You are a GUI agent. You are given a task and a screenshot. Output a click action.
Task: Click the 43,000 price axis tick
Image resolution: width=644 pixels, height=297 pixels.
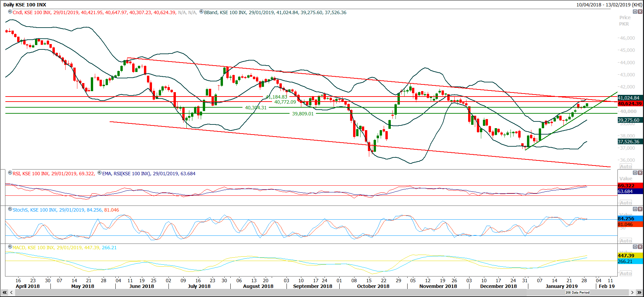[x=628, y=75]
